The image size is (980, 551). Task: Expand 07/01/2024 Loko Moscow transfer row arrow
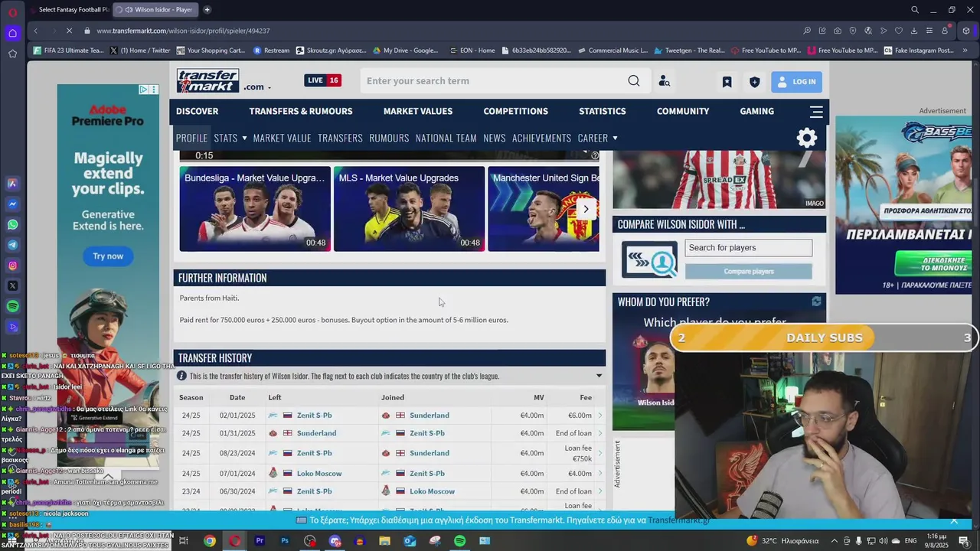(x=599, y=474)
